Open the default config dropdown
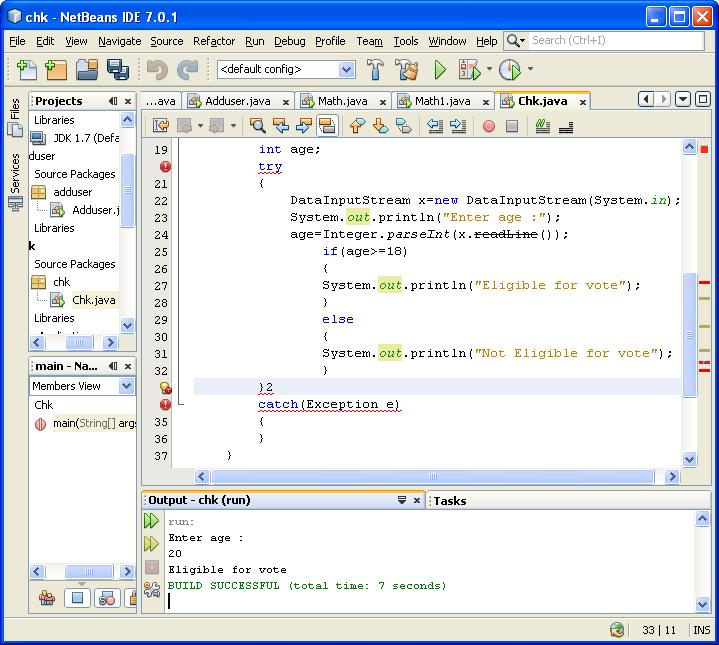Viewport: 719px width, 645px height. click(347, 70)
